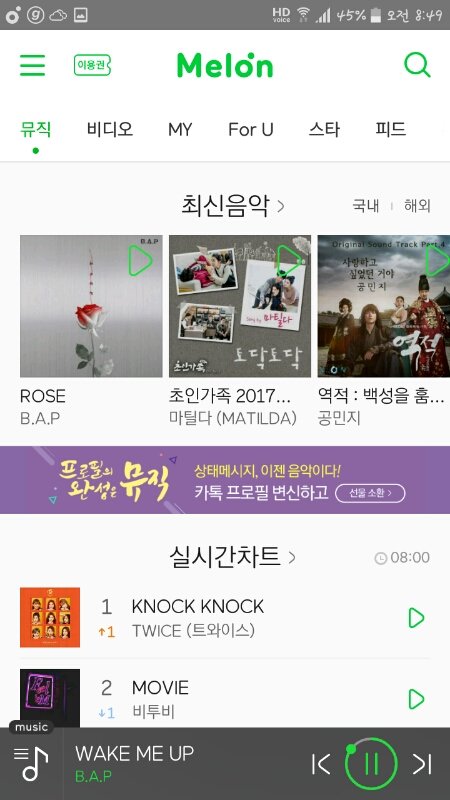Tap the 이용권 ticket icon

click(92, 65)
